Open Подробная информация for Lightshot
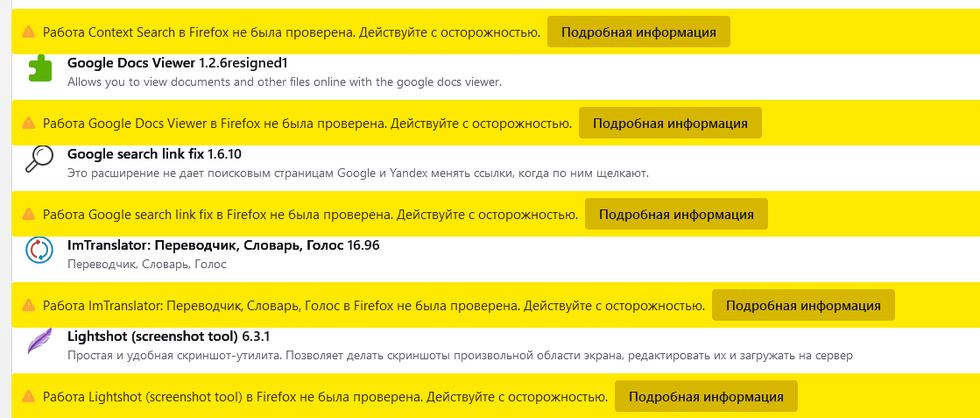Image resolution: width=980 pixels, height=418 pixels. click(x=706, y=397)
